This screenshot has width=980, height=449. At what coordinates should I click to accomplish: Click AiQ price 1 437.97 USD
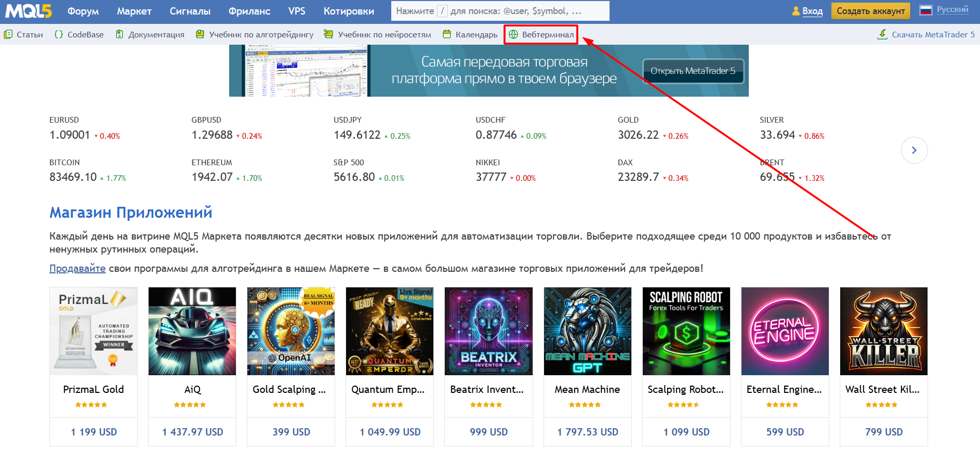[192, 432]
